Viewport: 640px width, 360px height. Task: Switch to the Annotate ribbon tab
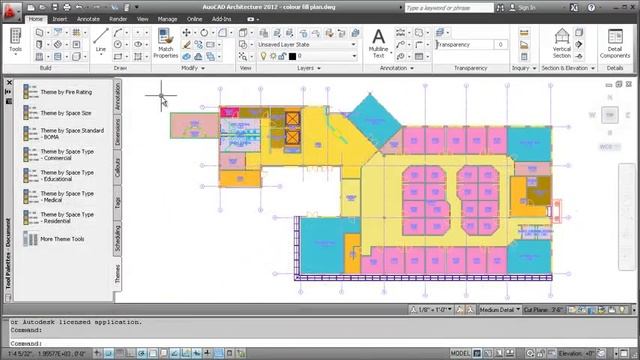pos(88,19)
